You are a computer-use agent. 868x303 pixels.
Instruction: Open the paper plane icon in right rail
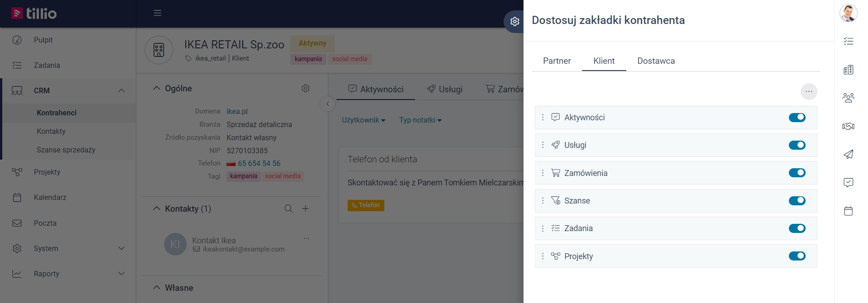coord(849,154)
